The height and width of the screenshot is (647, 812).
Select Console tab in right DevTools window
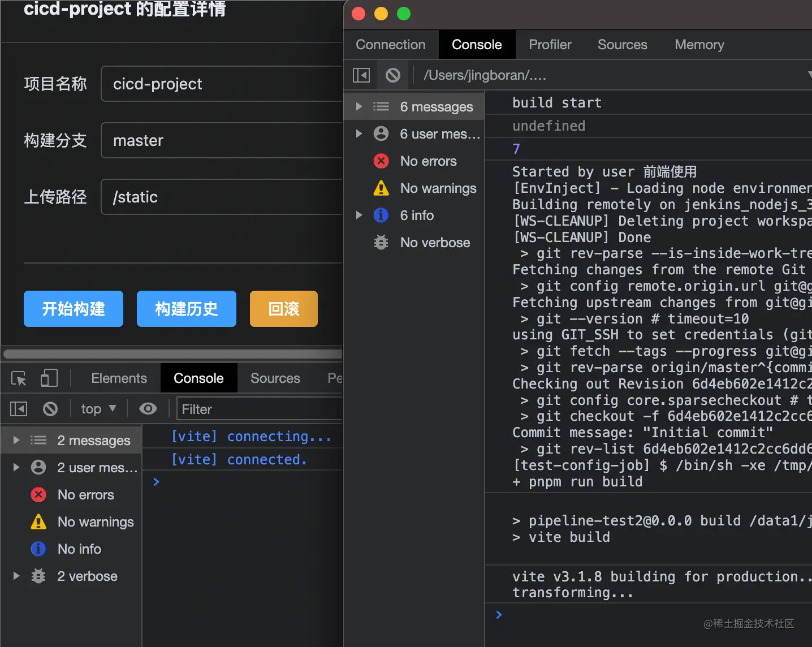(x=477, y=45)
